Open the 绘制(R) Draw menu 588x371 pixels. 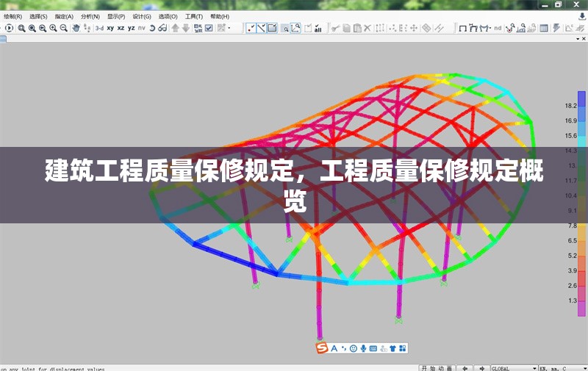pyautogui.click(x=12, y=16)
